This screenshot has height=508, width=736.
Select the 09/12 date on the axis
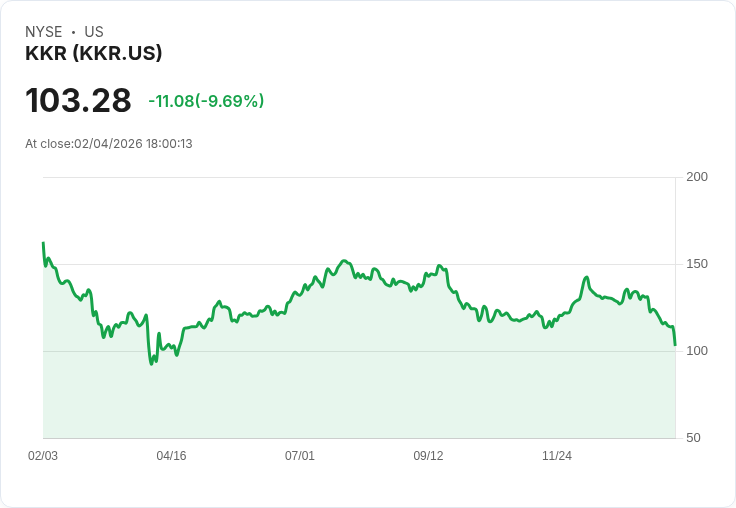click(428, 456)
